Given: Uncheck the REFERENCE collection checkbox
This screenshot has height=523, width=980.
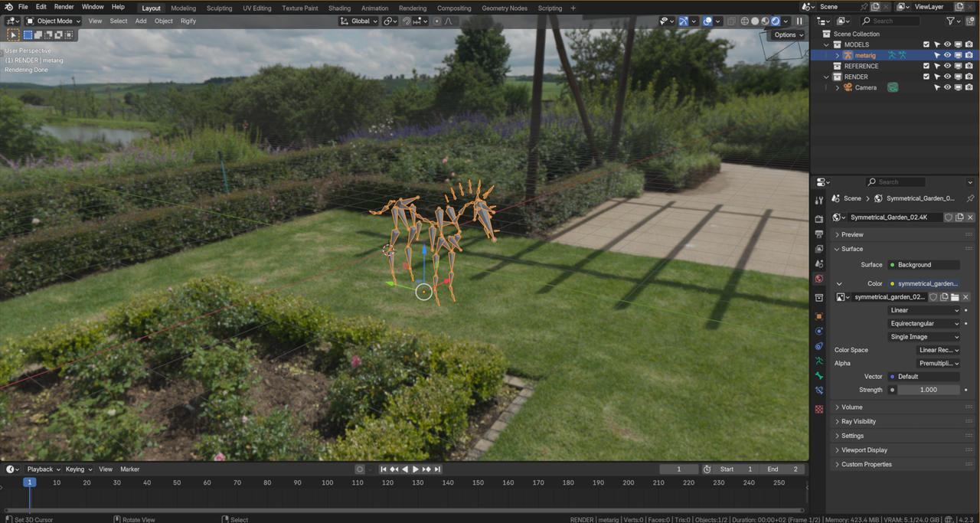Looking at the screenshot, I should (926, 66).
